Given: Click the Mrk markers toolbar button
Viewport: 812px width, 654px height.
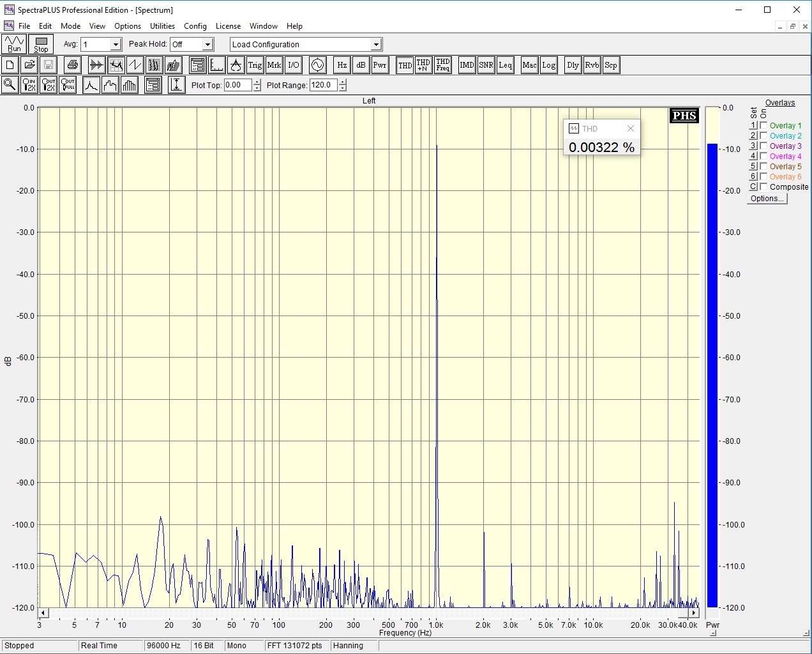Looking at the screenshot, I should 274,65.
